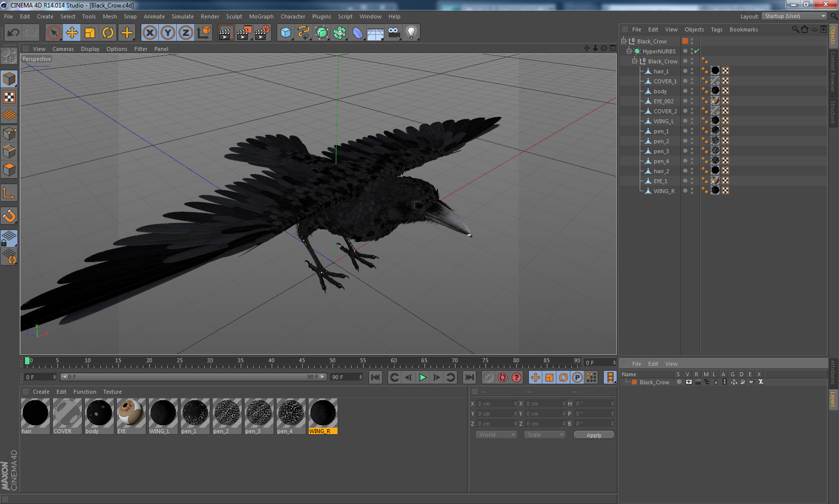Open the Layout dropdown

coord(794,16)
